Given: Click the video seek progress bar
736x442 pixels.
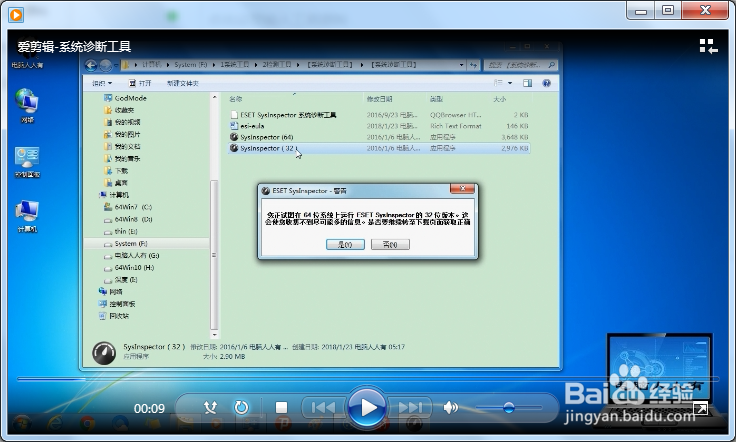Looking at the screenshot, I should [368, 378].
